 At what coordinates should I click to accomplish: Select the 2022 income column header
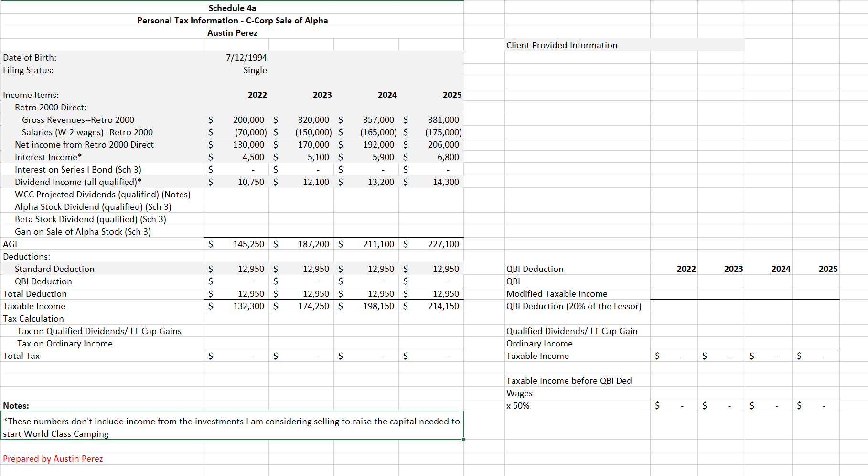257,95
